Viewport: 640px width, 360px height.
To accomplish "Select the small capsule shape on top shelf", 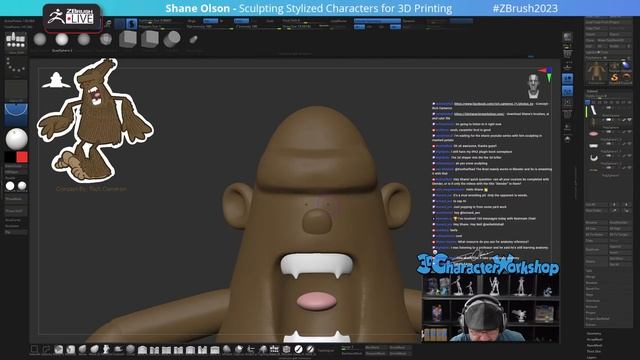I will coord(193,40).
